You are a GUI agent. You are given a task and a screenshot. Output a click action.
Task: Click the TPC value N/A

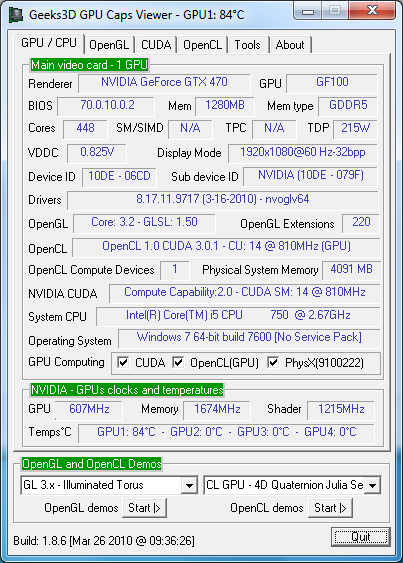click(x=274, y=129)
